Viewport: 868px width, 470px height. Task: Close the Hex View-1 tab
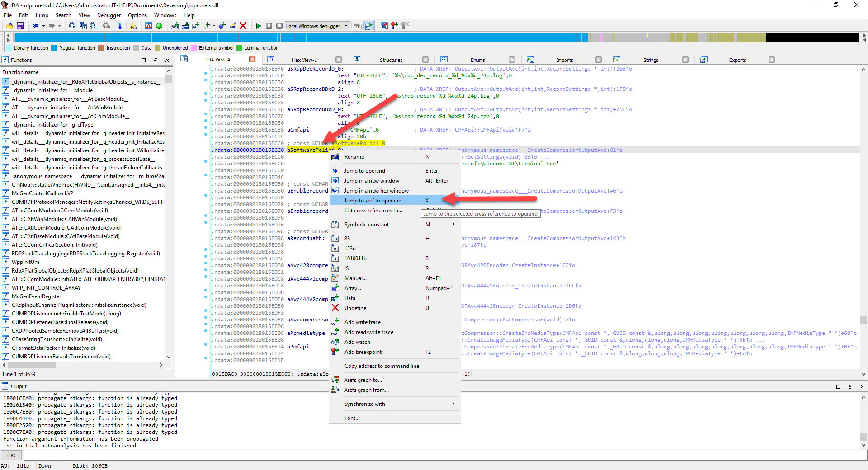(x=338, y=60)
